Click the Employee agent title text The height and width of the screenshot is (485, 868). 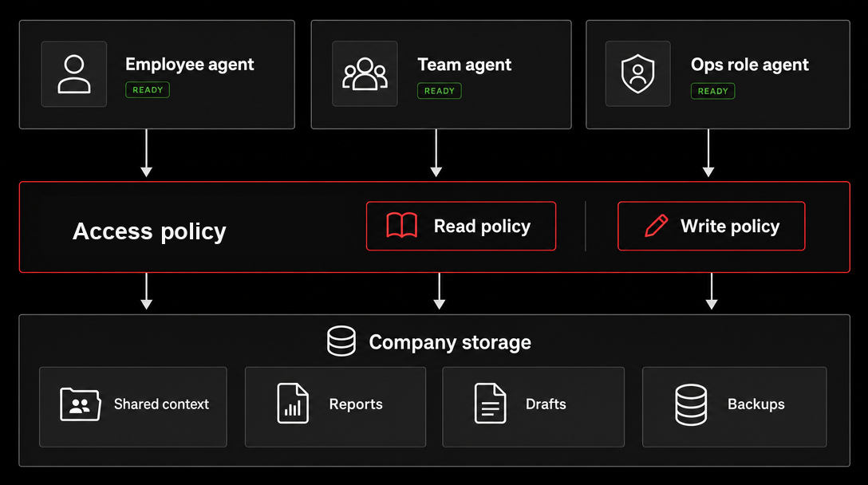[189, 65]
